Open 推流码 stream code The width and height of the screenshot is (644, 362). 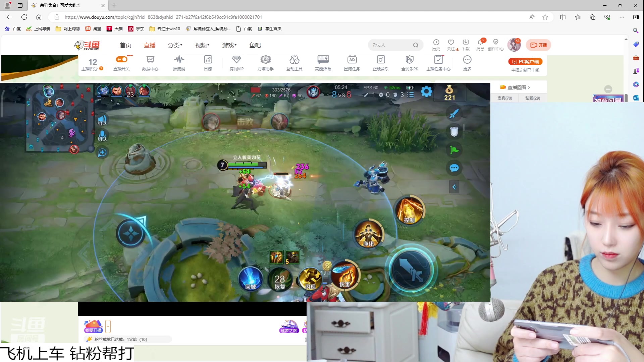(x=179, y=63)
